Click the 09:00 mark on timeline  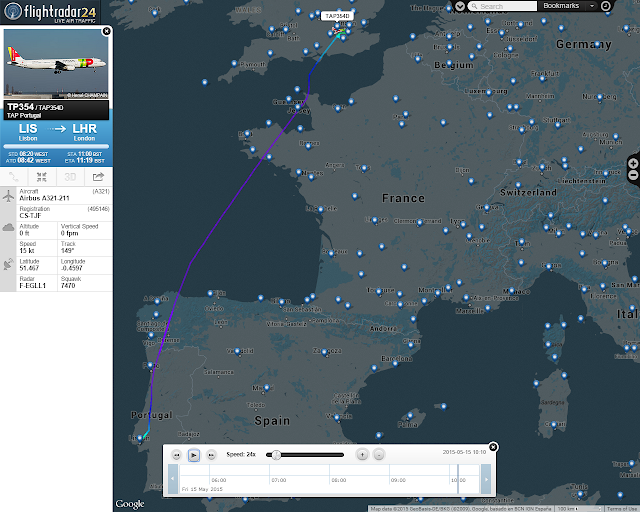pos(398,480)
